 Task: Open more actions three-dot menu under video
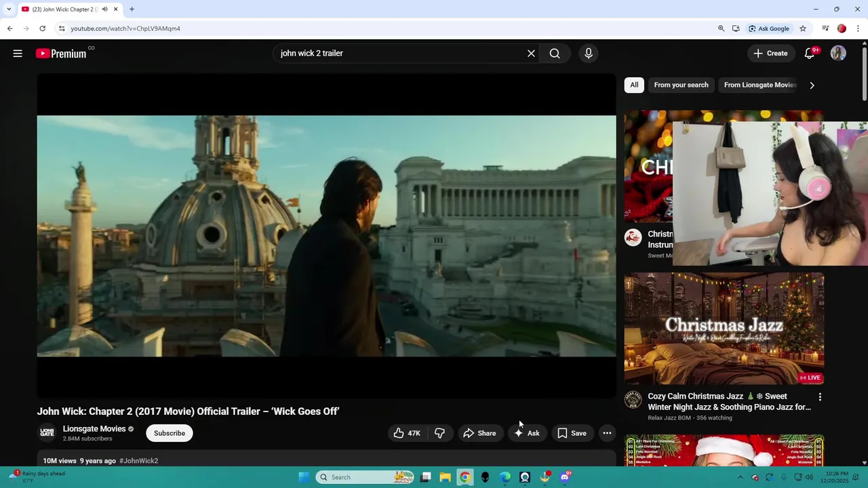pos(607,433)
